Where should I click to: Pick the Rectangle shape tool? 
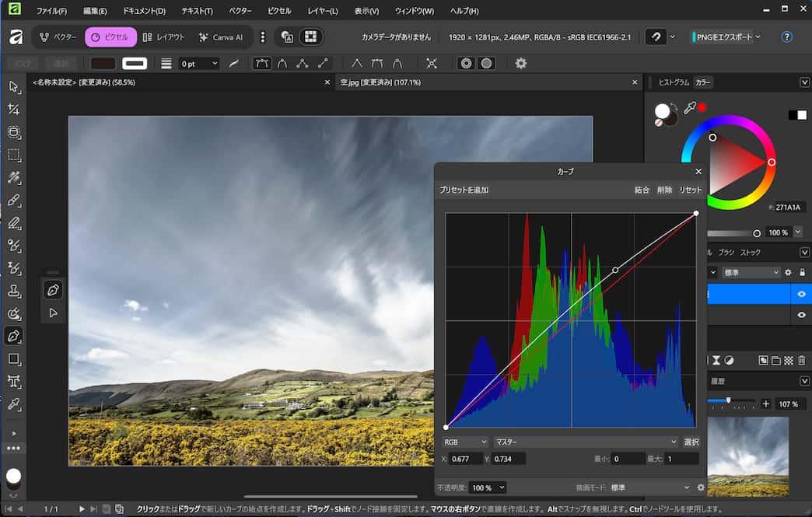click(x=13, y=358)
